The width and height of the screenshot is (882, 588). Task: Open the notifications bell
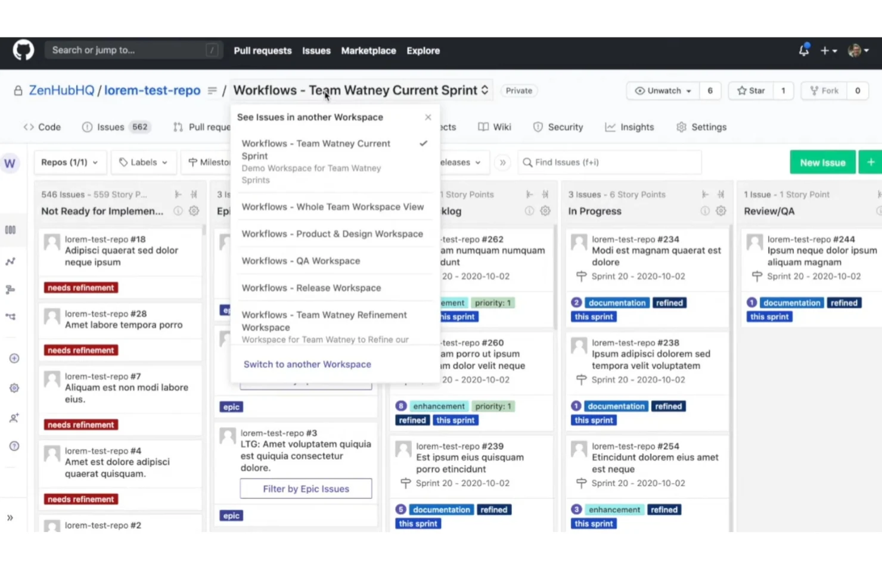click(804, 51)
